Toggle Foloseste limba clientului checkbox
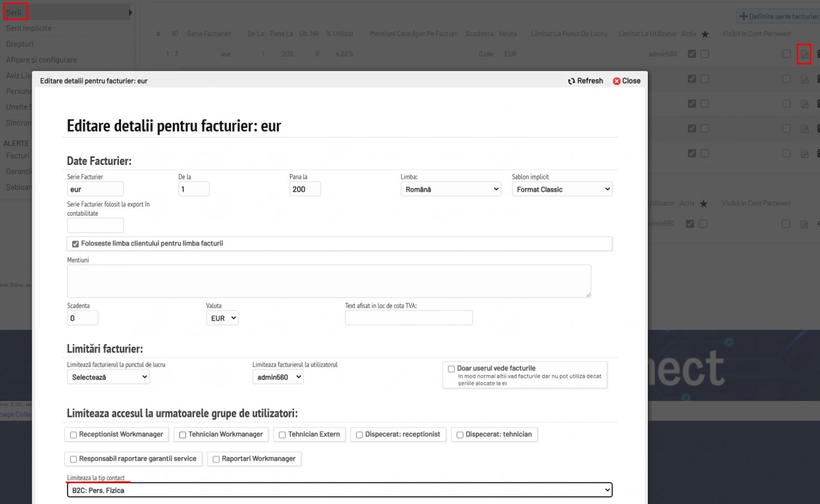The height and width of the screenshot is (504, 820). (75, 244)
